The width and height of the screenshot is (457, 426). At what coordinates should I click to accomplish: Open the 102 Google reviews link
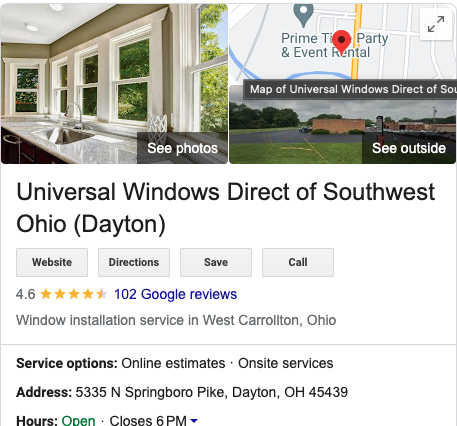175,294
